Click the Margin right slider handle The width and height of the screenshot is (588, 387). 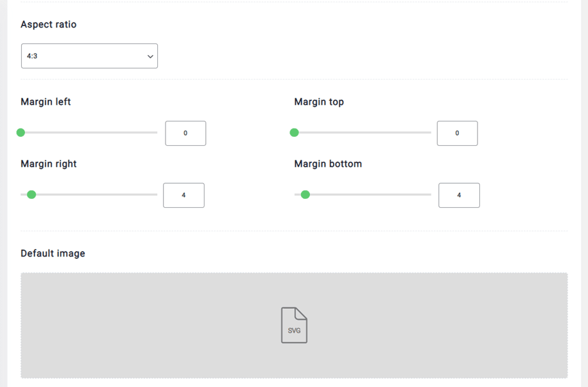tap(31, 194)
